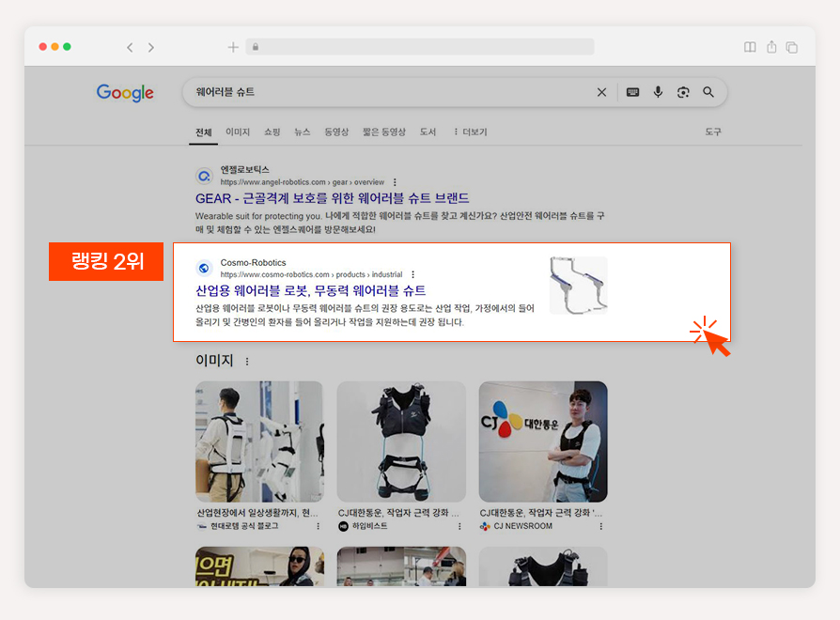Expand the 더보기 more filters menu
The image size is (840, 620).
pos(471,132)
